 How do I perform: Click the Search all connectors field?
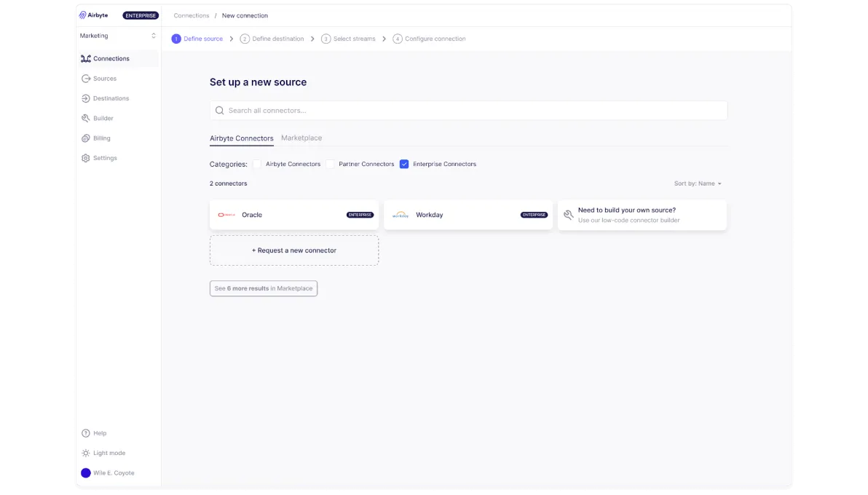(468, 111)
